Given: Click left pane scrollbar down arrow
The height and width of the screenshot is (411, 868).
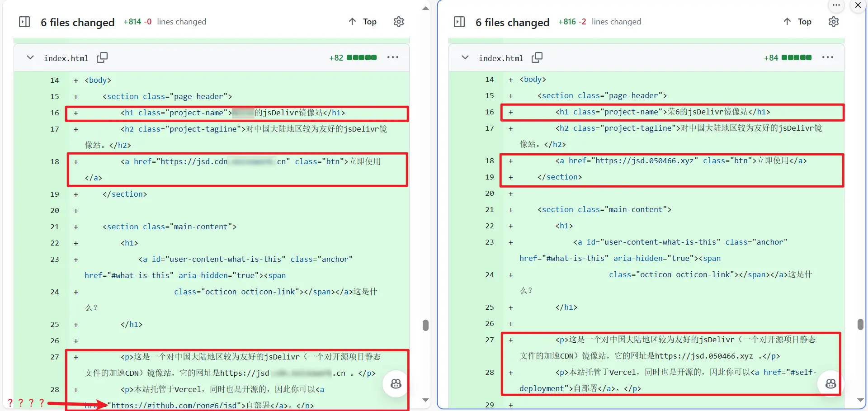Looking at the screenshot, I should coord(425,400).
